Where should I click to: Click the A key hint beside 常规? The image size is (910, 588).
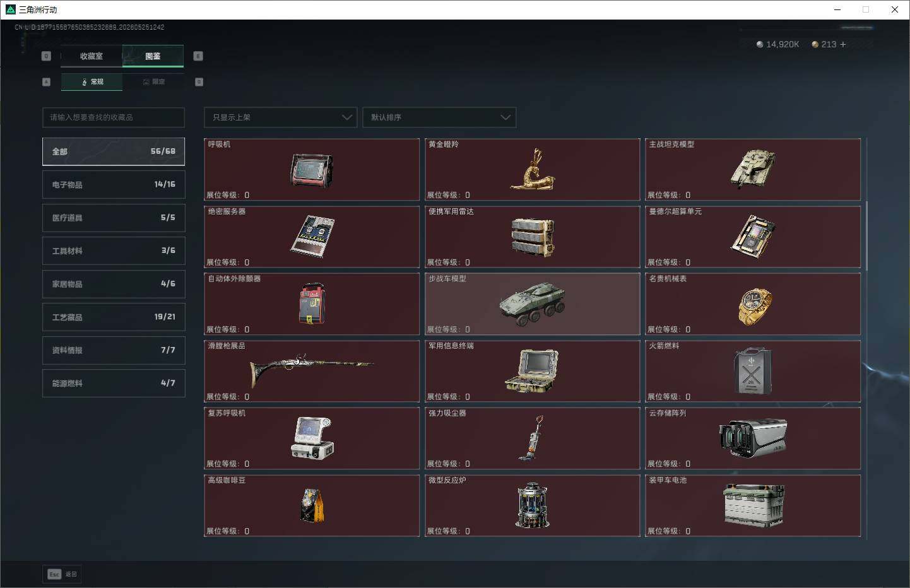click(x=46, y=82)
